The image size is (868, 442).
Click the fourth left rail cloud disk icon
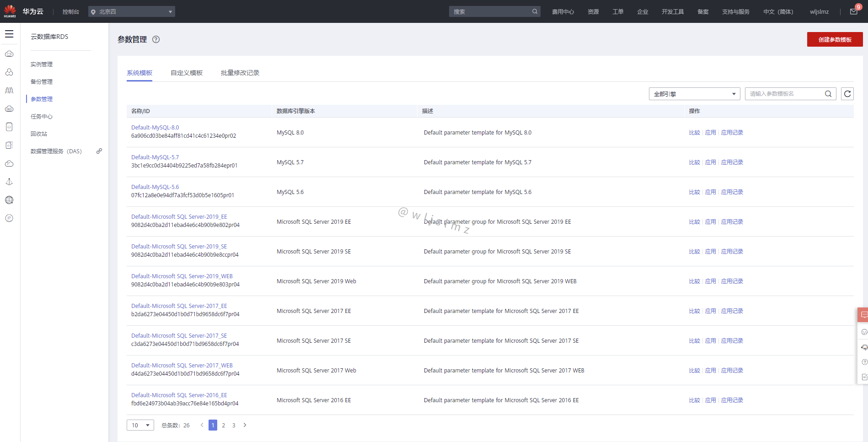(9, 109)
